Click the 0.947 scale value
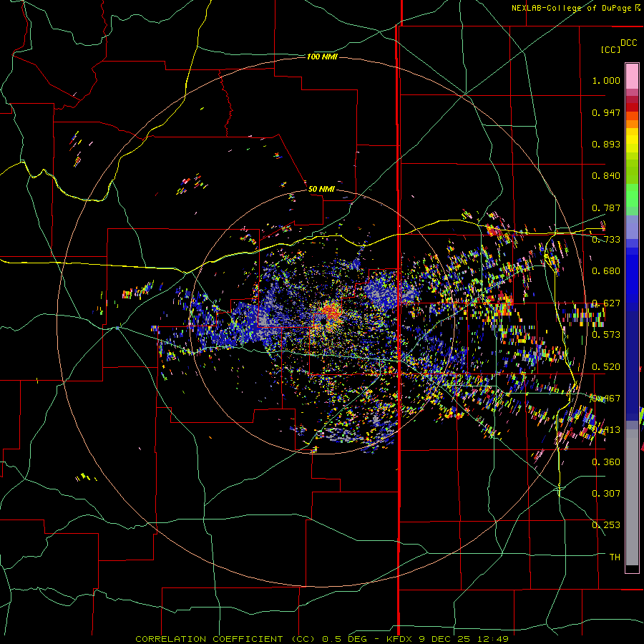The height and width of the screenshot is (644, 644). (606, 112)
